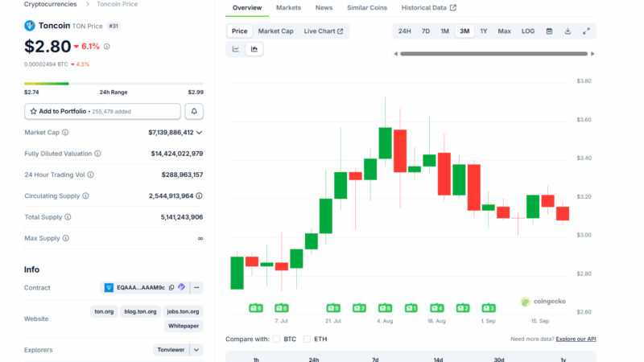Expand chart to fullscreen icon
The height and width of the screenshot is (362, 644).
pos(586,31)
